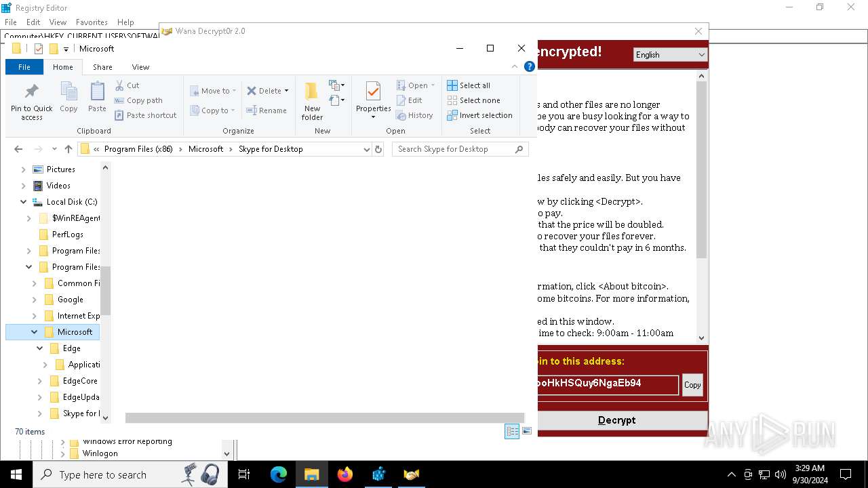The height and width of the screenshot is (488, 868).
Task: Open Microsoft Edge from taskbar
Action: point(279,474)
